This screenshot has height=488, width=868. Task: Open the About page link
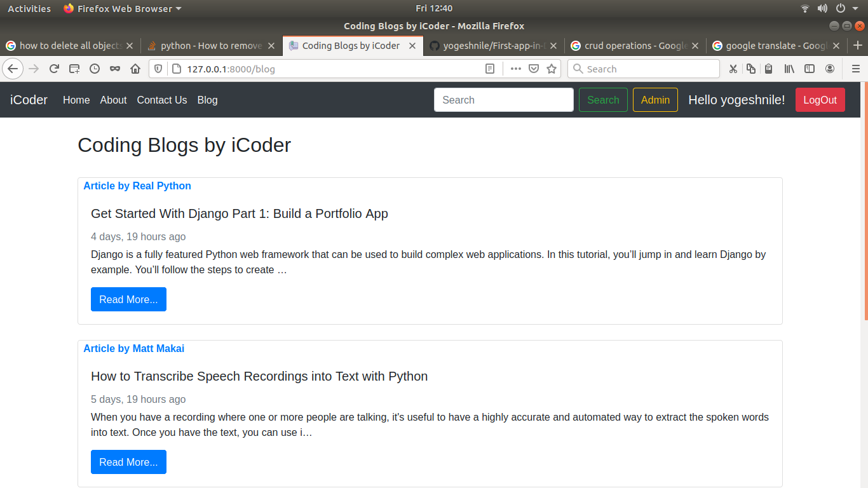tap(113, 100)
